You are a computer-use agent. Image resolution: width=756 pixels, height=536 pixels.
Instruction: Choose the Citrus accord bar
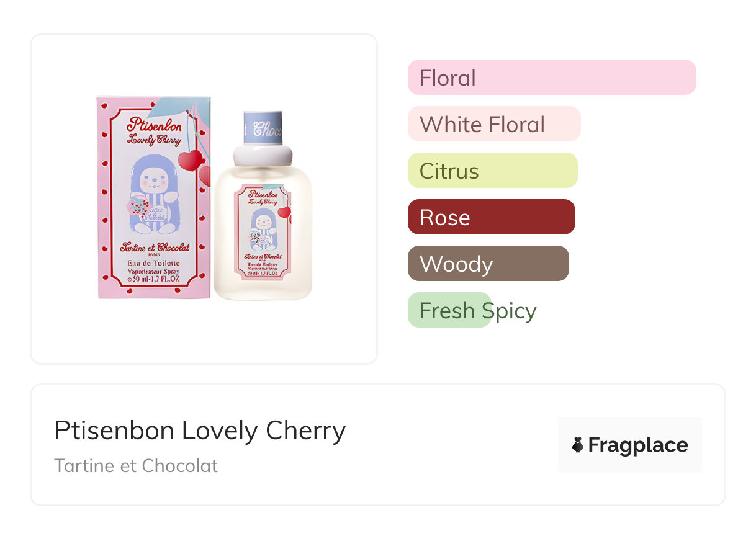click(x=492, y=171)
